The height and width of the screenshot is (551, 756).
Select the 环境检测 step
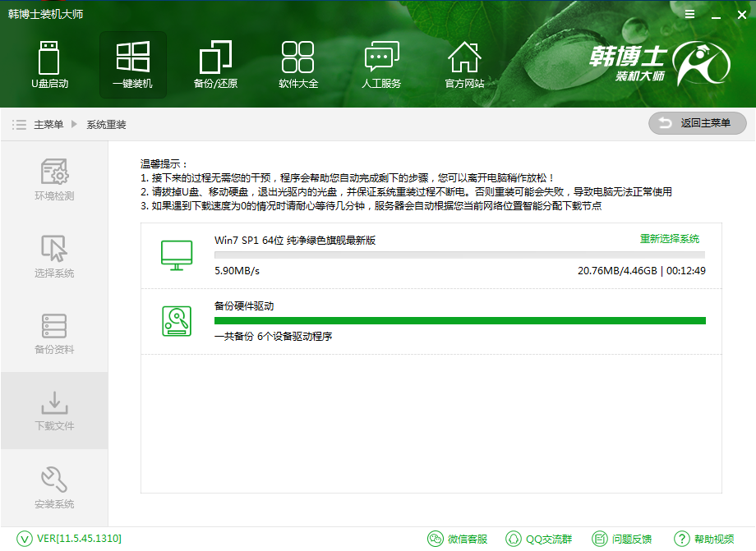click(54, 182)
